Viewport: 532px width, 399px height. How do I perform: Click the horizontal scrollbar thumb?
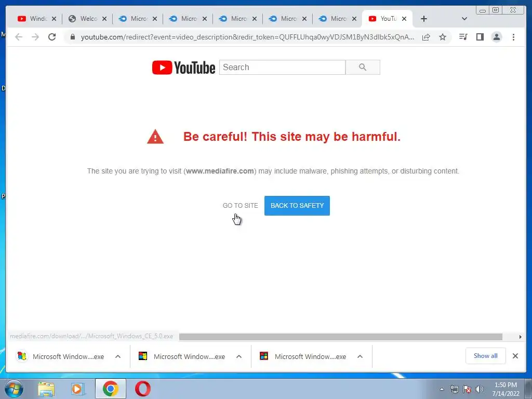coord(341,337)
